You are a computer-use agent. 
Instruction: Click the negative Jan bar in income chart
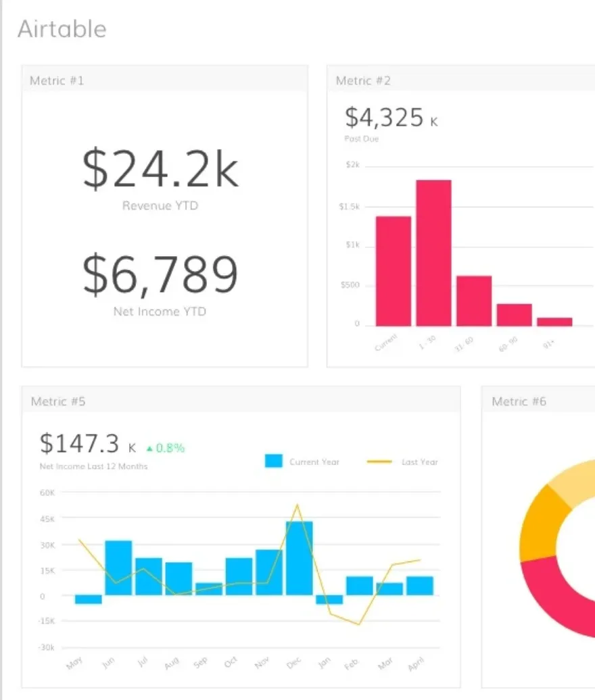point(329,599)
